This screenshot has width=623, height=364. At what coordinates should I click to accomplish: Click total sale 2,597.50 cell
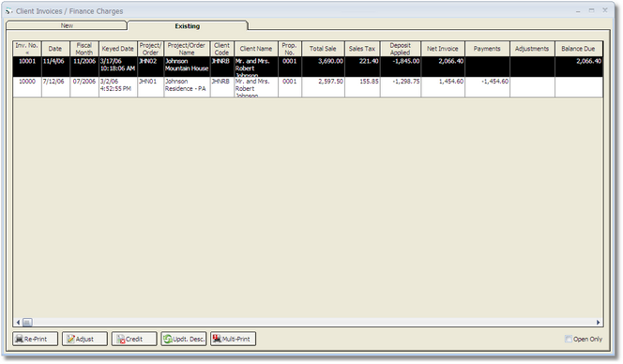click(323, 87)
